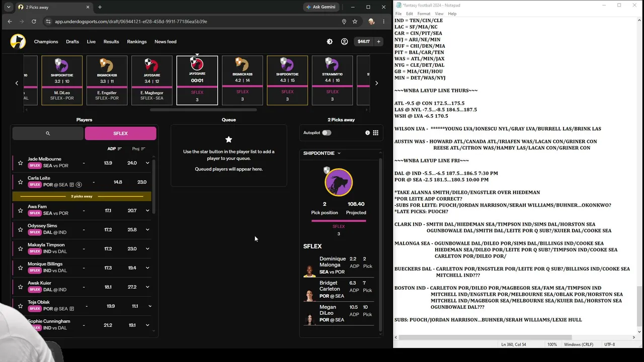Select the SFLEX position filter button
This screenshot has height=362, width=644.
coord(121,133)
